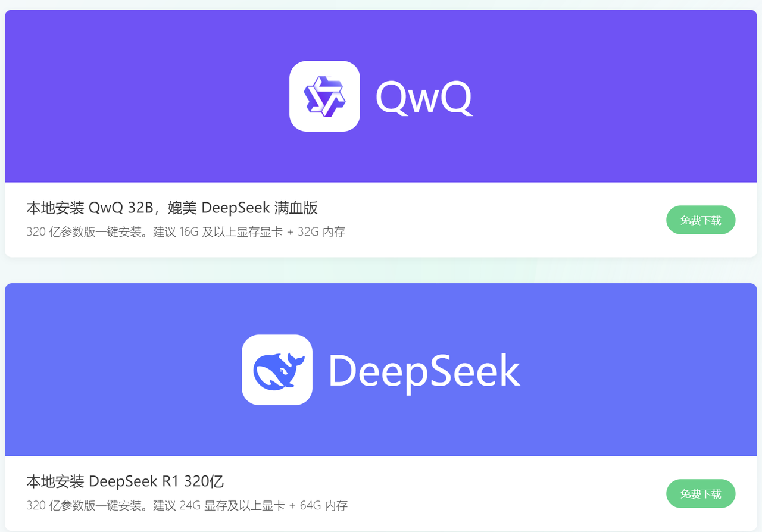Image resolution: width=762 pixels, height=532 pixels.
Task: Click empty white area of QwQ card footer
Action: tap(506, 220)
